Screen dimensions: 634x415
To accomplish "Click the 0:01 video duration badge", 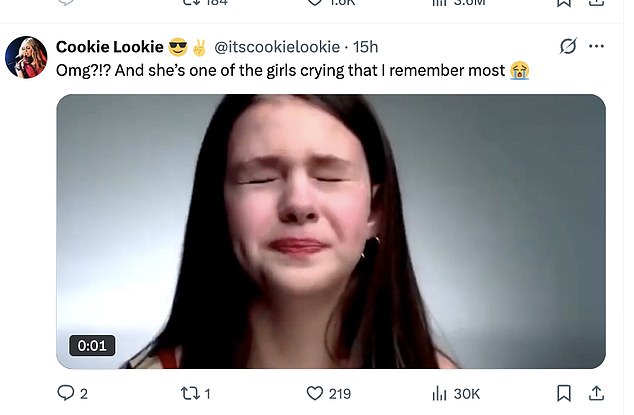I will 91,346.
